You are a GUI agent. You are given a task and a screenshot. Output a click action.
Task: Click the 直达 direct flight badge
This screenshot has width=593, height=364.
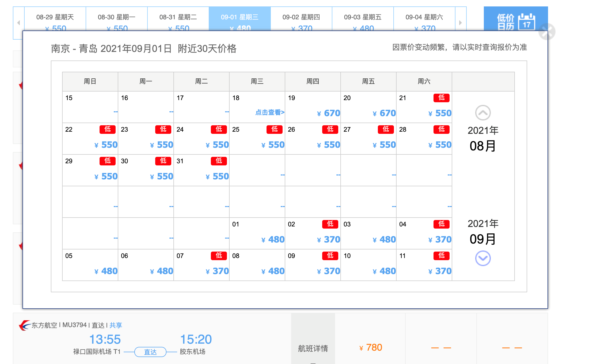click(x=150, y=352)
